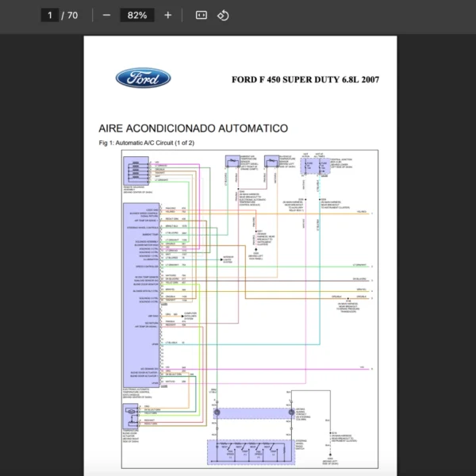
Task: Rotate the document with the rotate icon
Action: [x=223, y=15]
